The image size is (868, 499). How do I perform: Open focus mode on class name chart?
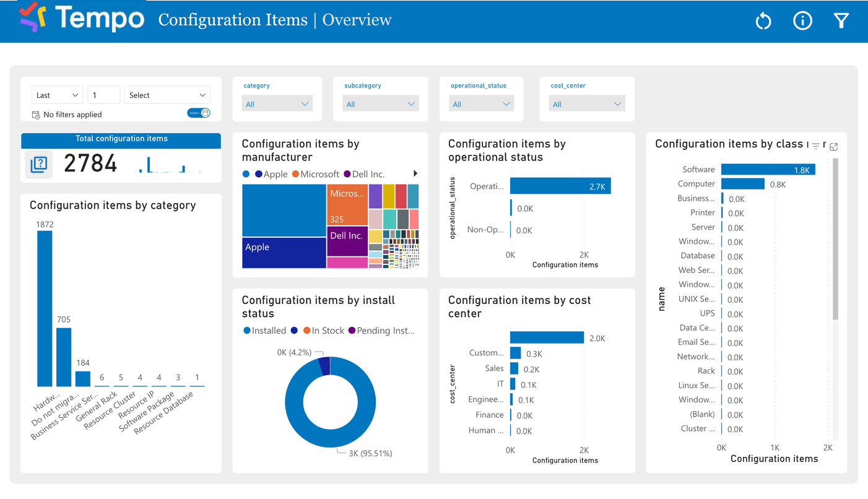[834, 147]
